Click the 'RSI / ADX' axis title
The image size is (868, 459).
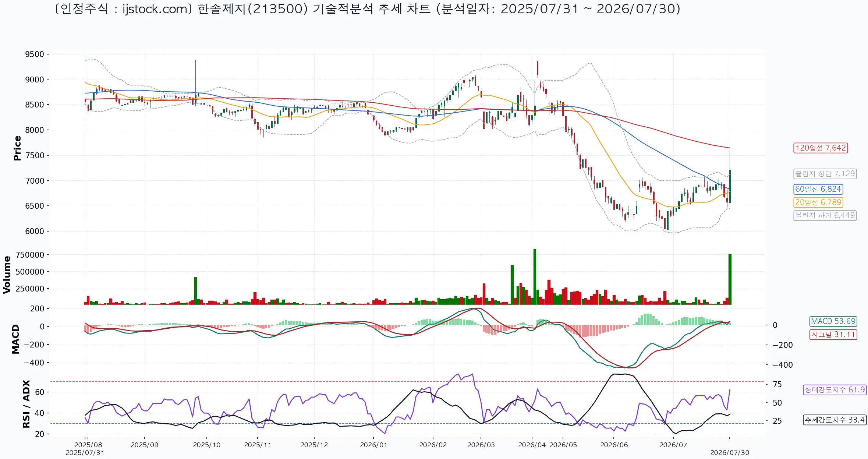click(x=26, y=404)
